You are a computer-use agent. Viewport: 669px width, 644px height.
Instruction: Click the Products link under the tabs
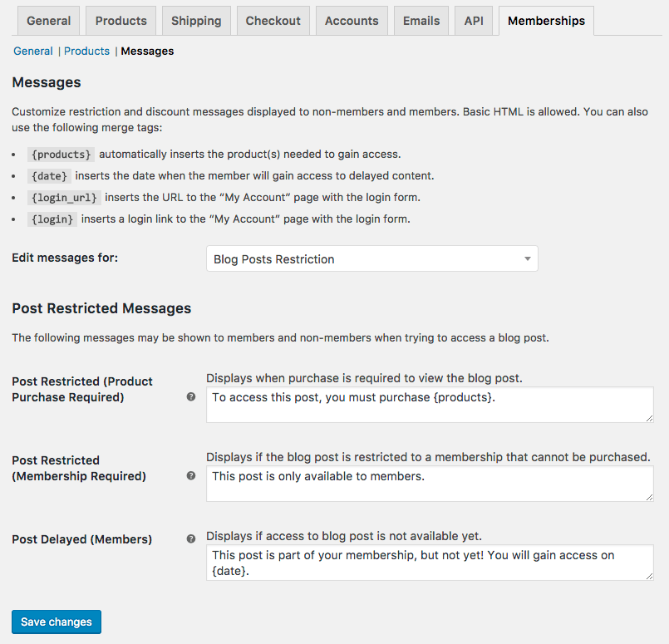point(86,51)
